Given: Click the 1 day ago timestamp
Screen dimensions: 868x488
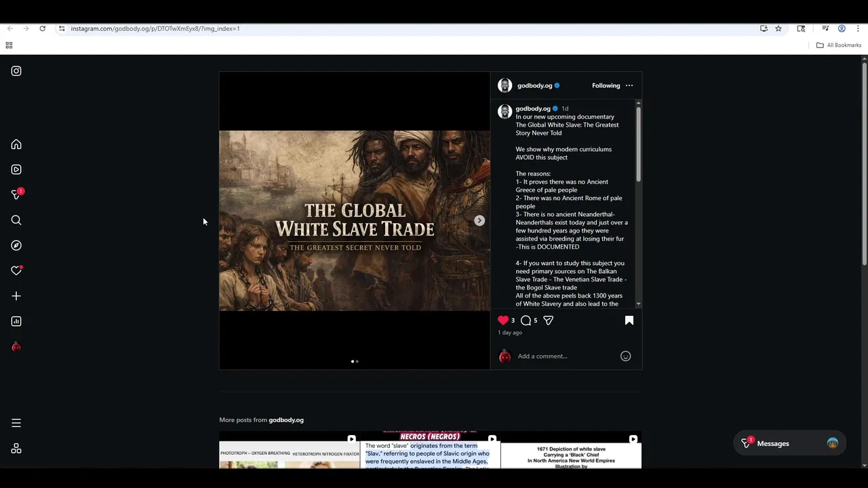Looking at the screenshot, I should pos(510,333).
